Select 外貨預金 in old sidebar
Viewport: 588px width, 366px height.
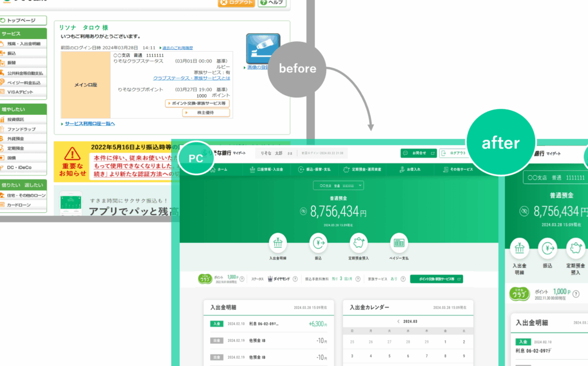(23, 139)
